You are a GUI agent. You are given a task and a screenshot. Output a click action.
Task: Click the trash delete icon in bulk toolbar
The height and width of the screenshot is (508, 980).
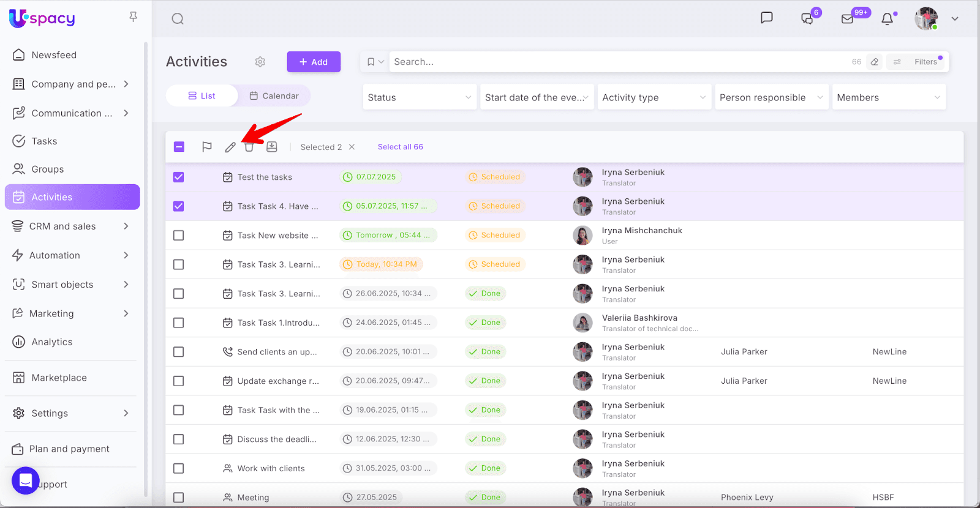click(x=249, y=147)
